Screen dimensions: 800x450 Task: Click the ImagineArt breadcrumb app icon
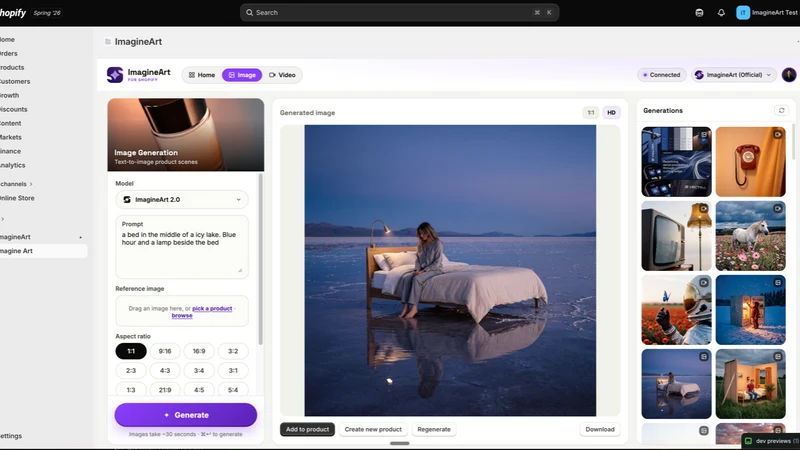(108, 42)
